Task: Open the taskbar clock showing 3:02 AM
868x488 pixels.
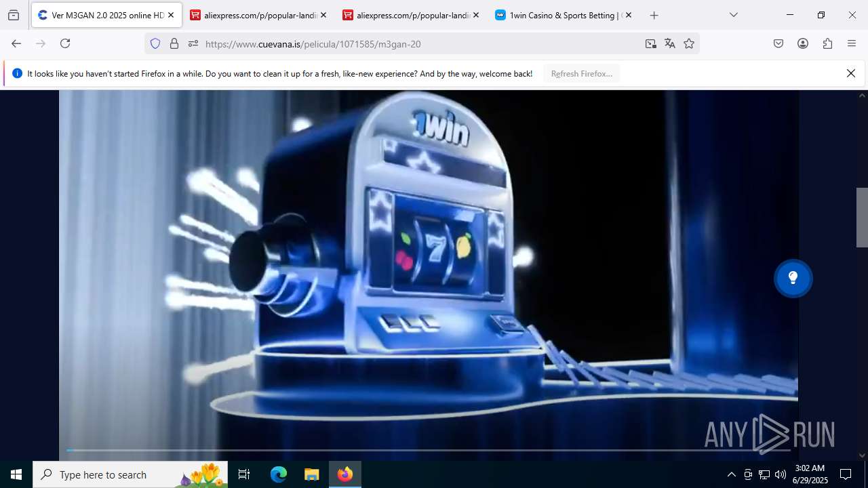Action: pos(810,474)
